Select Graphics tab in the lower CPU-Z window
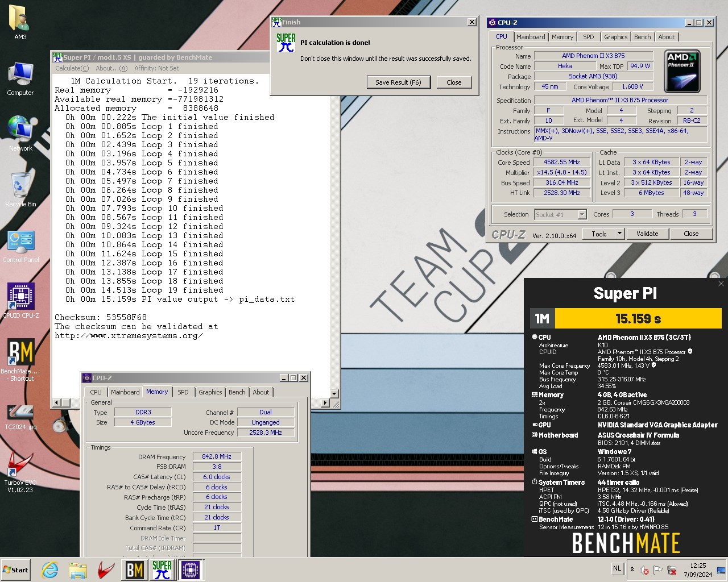Screen dimensions: 728x582 pos(210,392)
